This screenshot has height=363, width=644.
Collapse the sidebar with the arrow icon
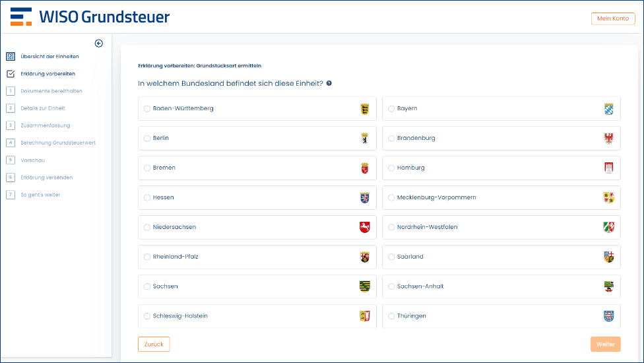(x=98, y=44)
